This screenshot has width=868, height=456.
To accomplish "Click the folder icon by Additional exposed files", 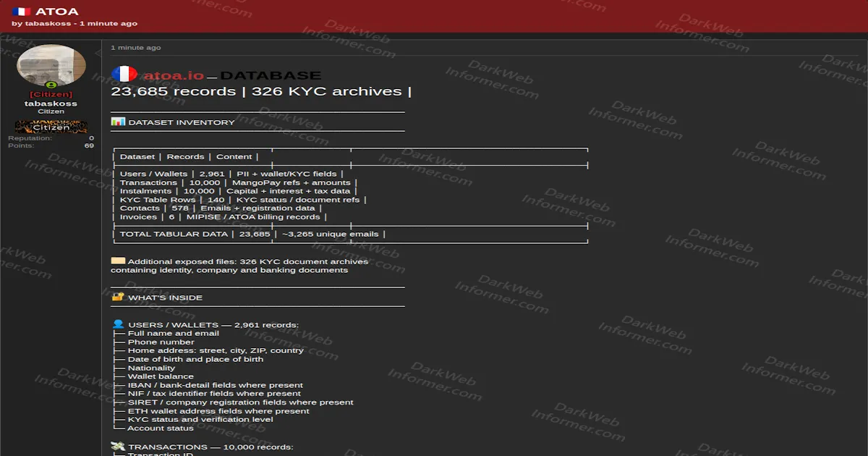I will (x=118, y=261).
